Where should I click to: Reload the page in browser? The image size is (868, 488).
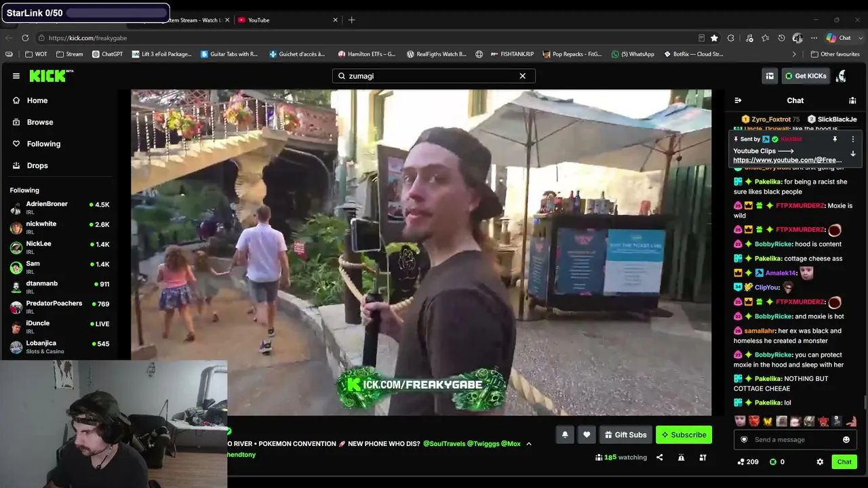pos(25,38)
